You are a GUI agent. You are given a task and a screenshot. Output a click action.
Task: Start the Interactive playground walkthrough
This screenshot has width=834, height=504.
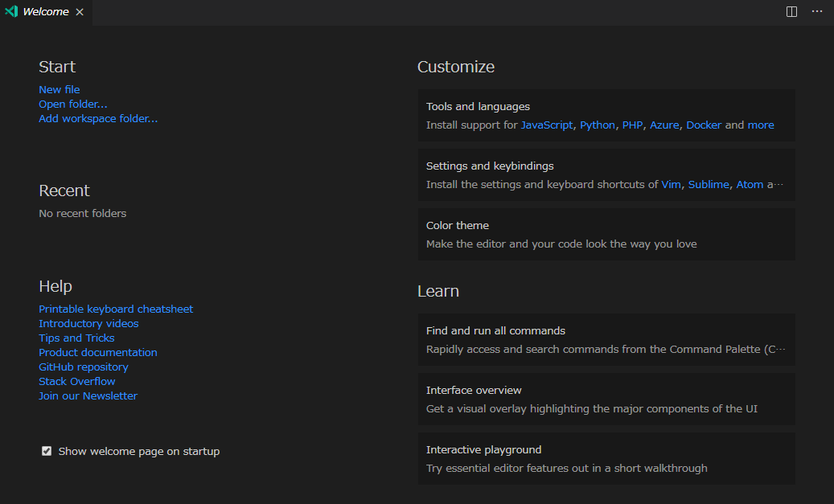606,458
